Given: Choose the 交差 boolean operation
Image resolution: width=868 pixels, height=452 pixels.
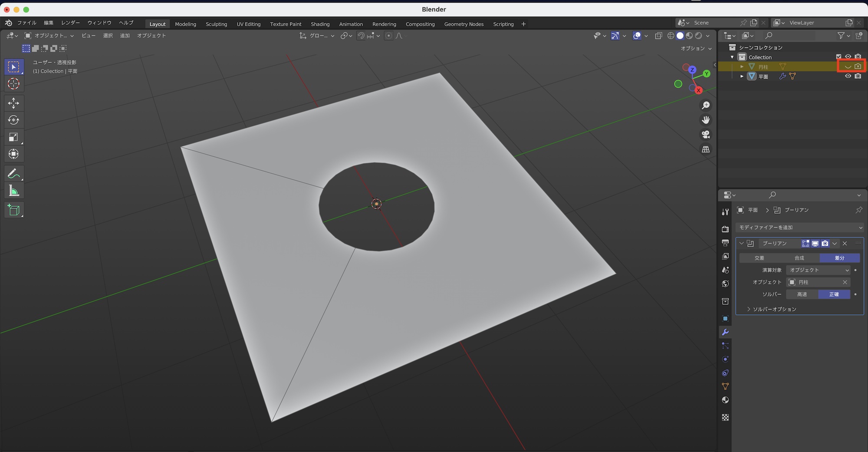Looking at the screenshot, I should 759,258.
